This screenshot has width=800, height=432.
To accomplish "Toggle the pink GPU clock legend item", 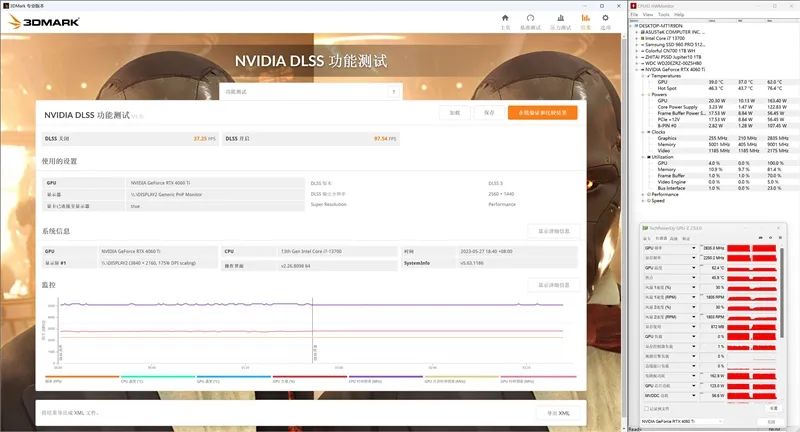I will pos(538,379).
